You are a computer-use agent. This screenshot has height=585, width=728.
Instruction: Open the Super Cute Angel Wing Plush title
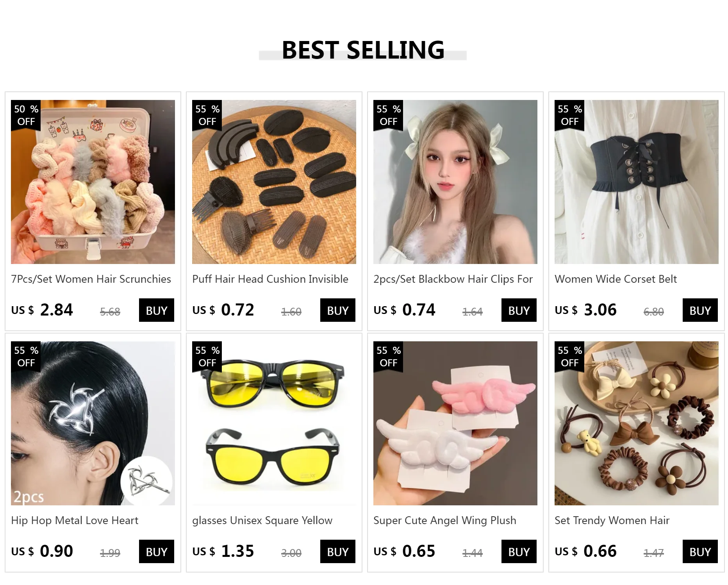pyautogui.click(x=445, y=521)
